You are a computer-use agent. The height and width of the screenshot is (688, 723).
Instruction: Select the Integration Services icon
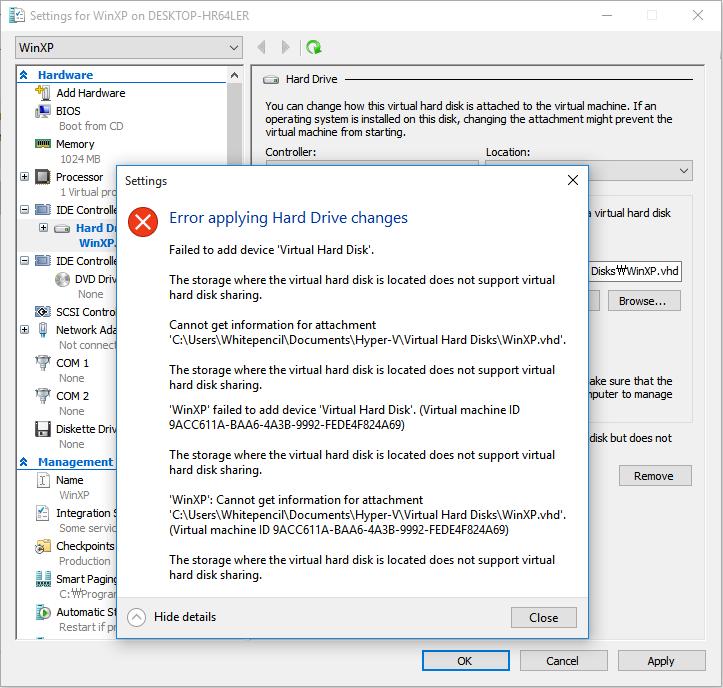(x=43, y=513)
